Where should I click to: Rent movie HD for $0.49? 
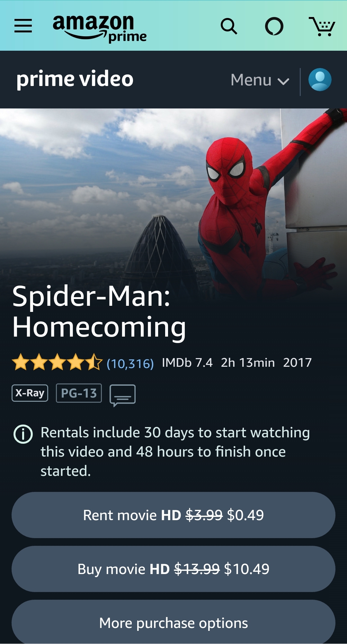173,515
